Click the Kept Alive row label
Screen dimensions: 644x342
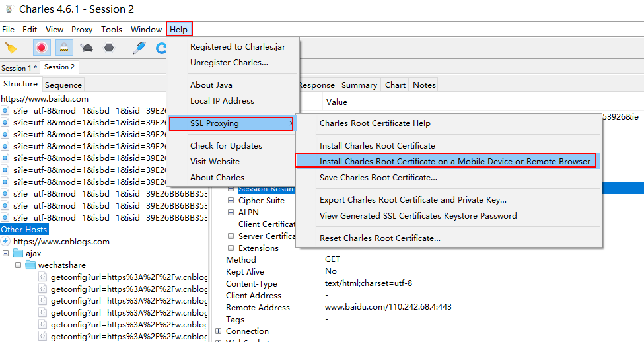(x=245, y=272)
